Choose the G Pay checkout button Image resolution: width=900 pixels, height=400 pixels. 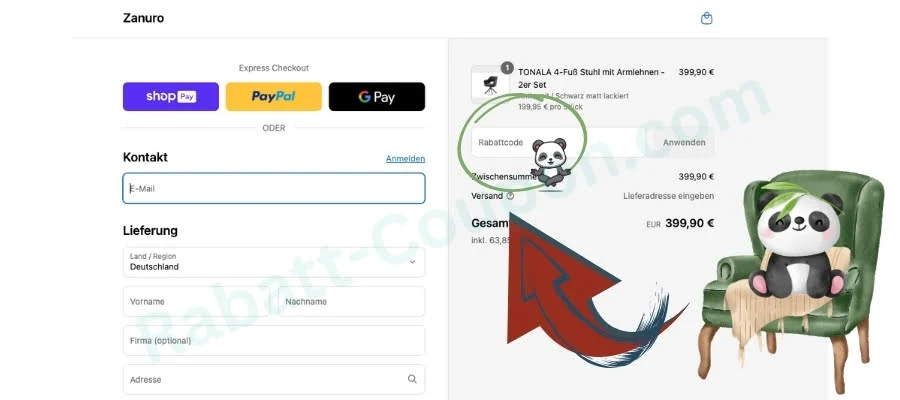pyautogui.click(x=377, y=96)
